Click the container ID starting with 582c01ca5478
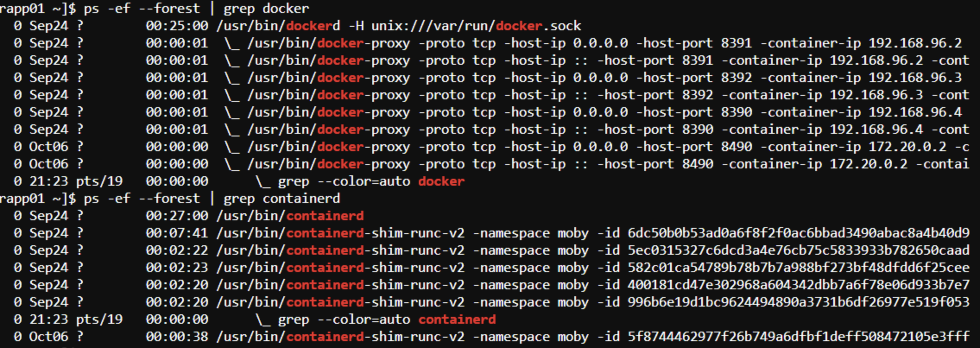The height and width of the screenshot is (348, 980). click(798, 268)
